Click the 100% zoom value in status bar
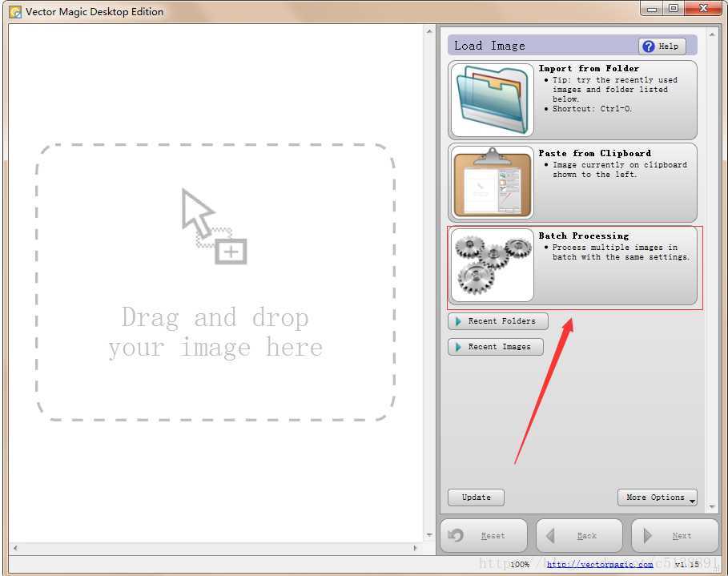This screenshot has height=576, width=728. pos(520,564)
